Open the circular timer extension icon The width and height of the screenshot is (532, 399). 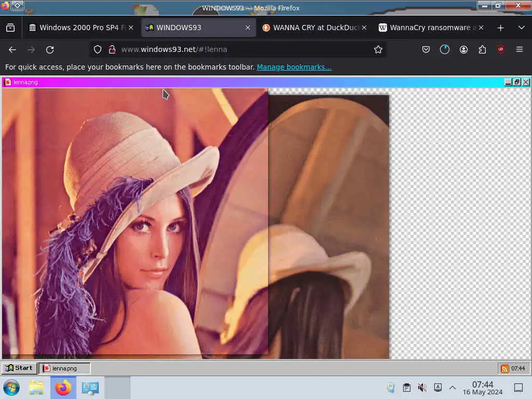point(445,49)
